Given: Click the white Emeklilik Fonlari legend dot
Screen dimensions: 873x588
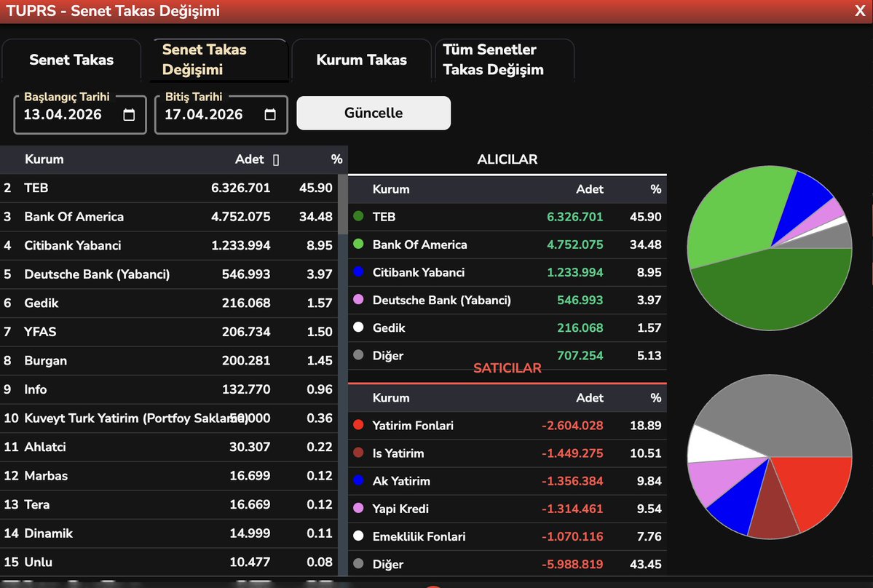Looking at the screenshot, I should [x=358, y=536].
